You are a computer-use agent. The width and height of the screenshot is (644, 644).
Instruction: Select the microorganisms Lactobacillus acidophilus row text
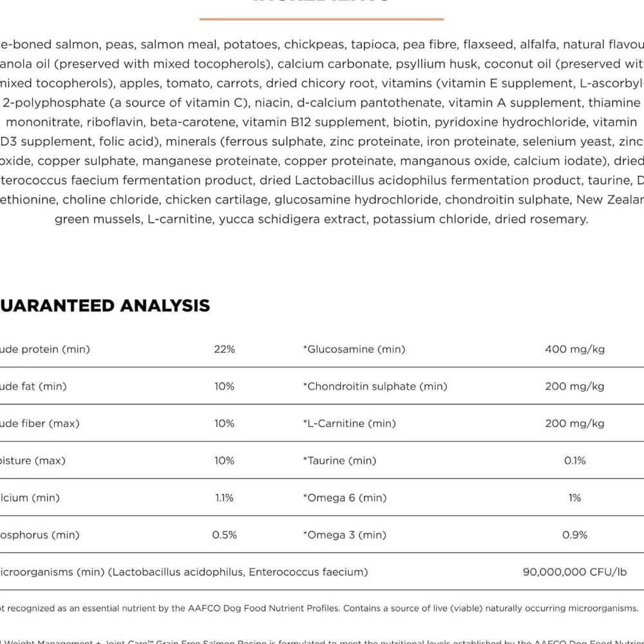(184, 572)
